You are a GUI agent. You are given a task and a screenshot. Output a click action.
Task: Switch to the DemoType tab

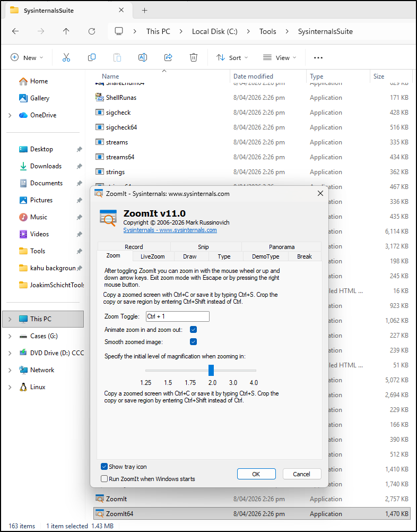click(265, 256)
